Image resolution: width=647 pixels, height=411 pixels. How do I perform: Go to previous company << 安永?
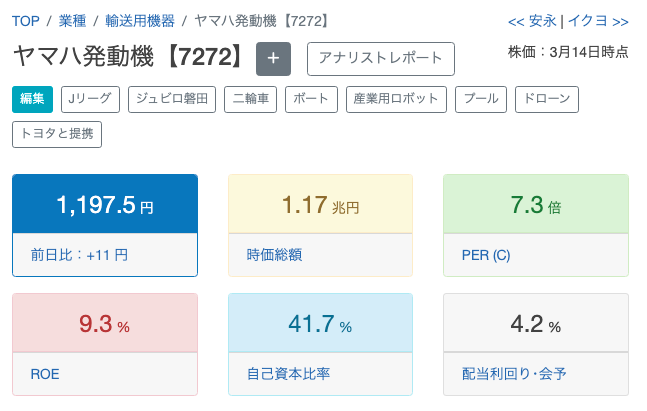532,21
